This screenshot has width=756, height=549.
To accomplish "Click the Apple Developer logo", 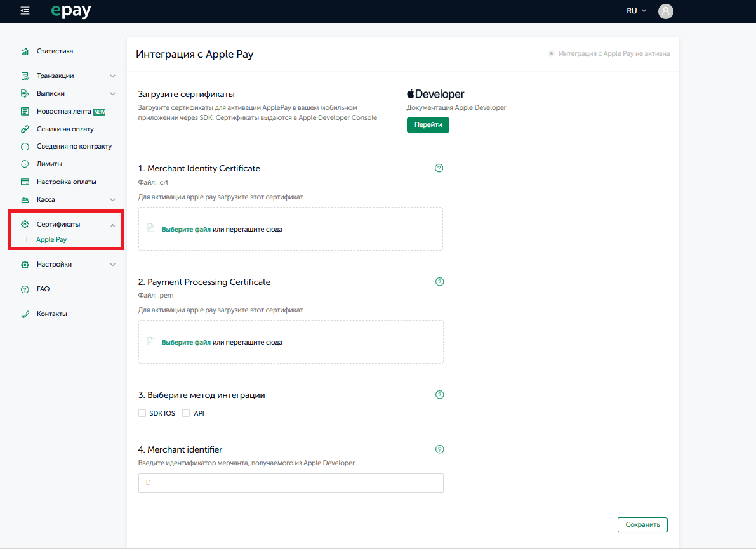I will point(435,94).
